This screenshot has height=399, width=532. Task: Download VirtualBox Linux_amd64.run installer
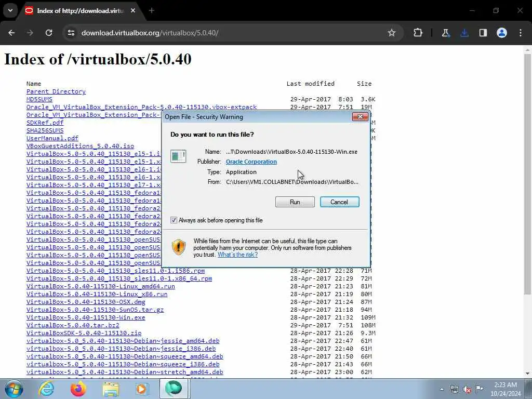point(101,286)
